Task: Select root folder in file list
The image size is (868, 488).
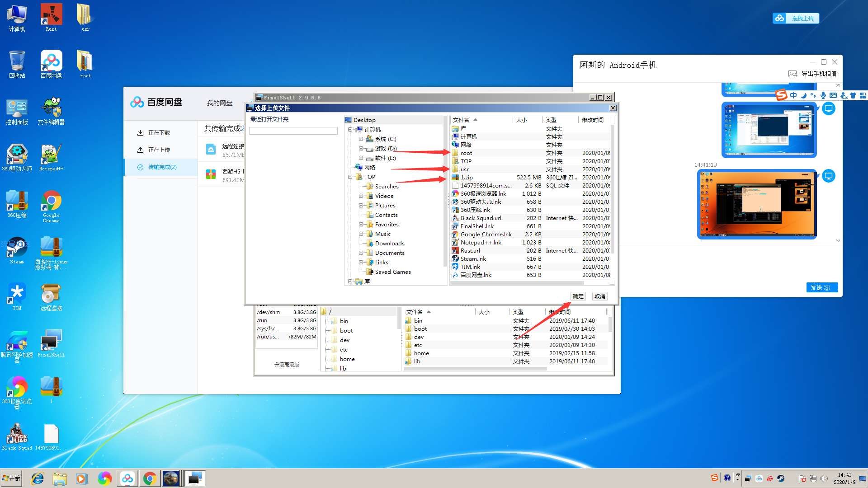Action: [531, 153]
